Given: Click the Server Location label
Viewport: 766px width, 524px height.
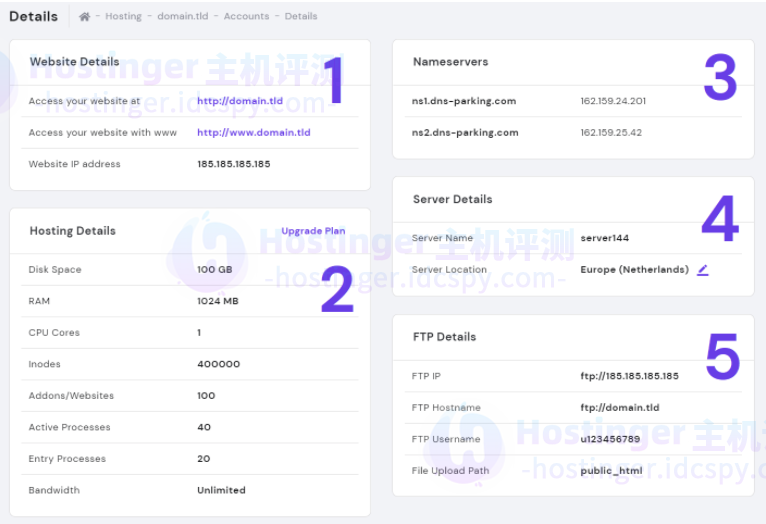Looking at the screenshot, I should tap(449, 270).
